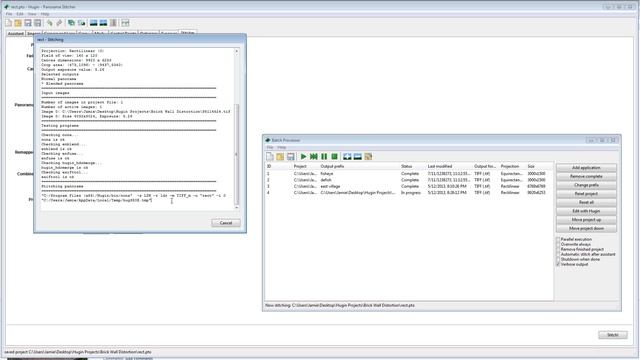The height and width of the screenshot is (360, 640).
Task: Select the batch row marked In progress
Action: (x=408, y=193)
